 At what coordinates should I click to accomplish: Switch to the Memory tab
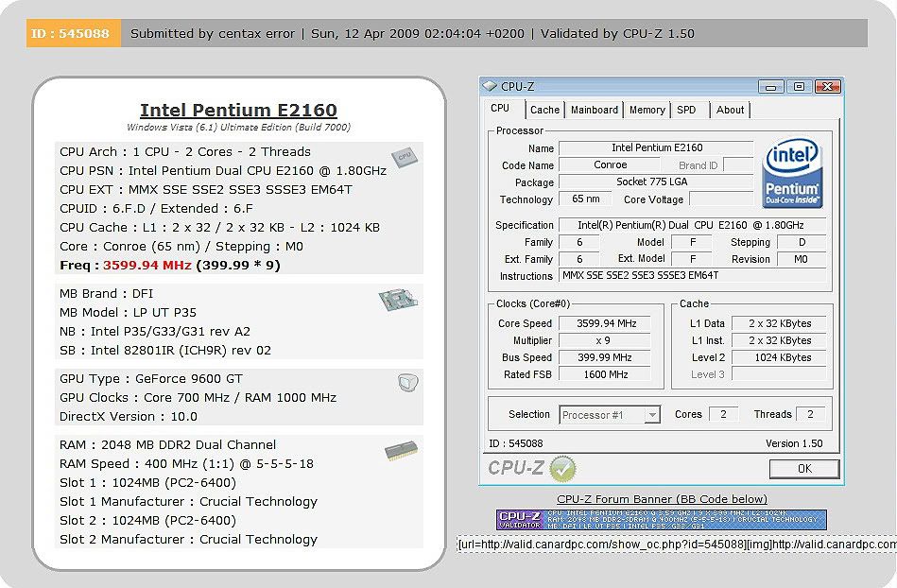tap(647, 110)
